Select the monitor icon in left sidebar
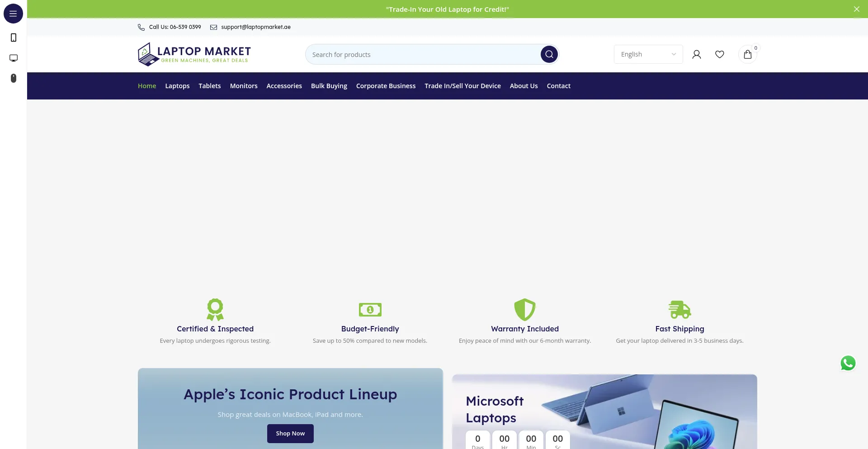The width and height of the screenshot is (868, 449). click(x=13, y=58)
